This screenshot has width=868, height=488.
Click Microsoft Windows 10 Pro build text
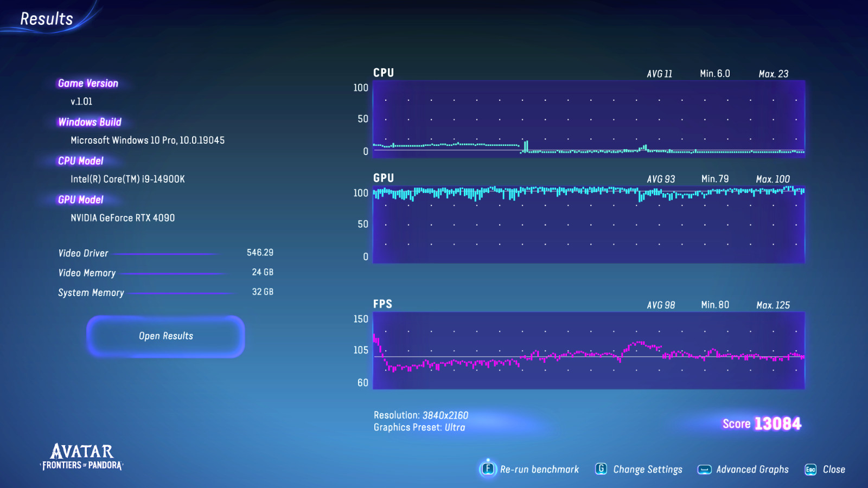point(148,140)
